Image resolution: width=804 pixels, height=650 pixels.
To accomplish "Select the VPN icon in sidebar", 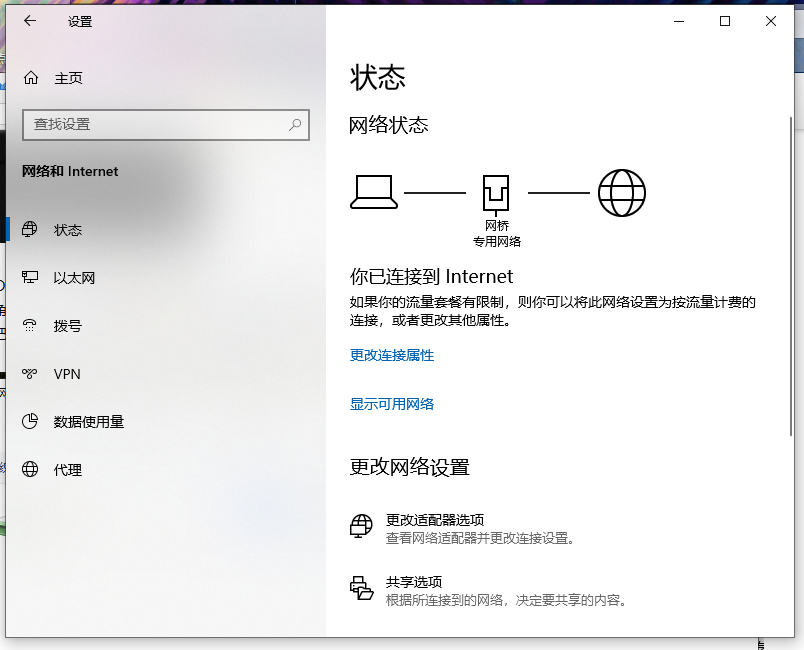I will point(30,374).
